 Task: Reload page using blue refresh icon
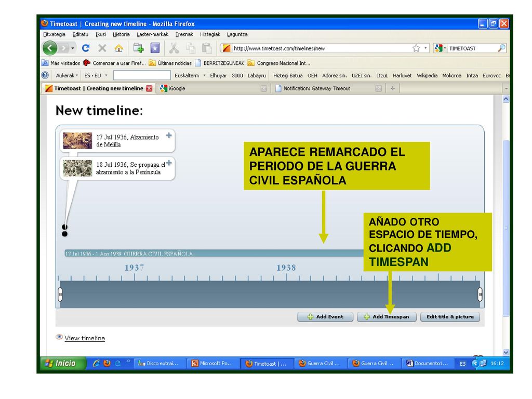pyautogui.click(x=86, y=48)
